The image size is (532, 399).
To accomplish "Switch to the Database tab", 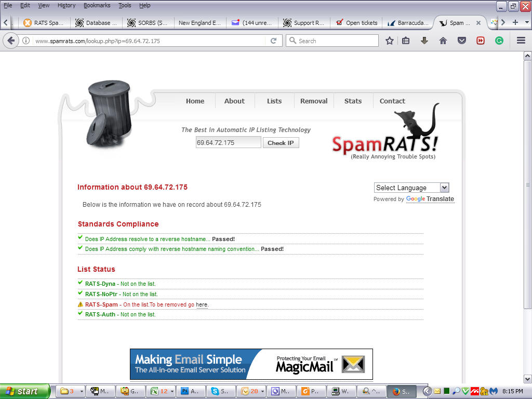I will [x=96, y=23].
